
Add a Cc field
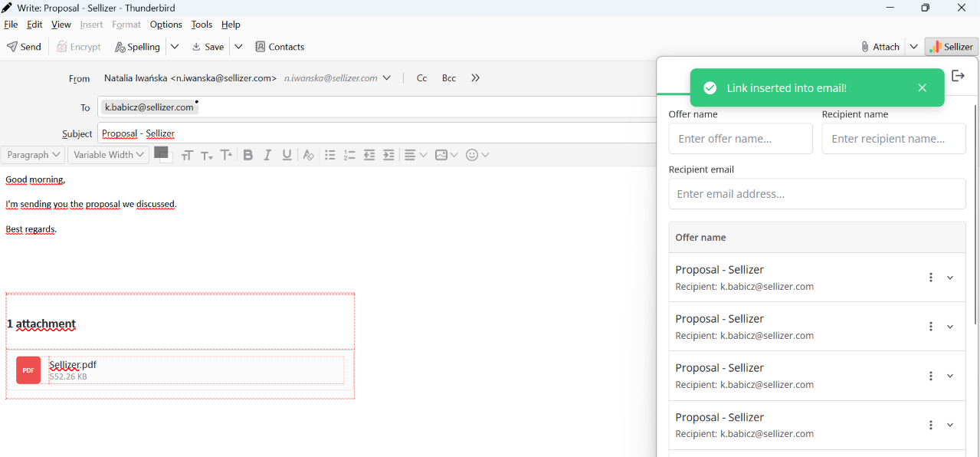coord(421,78)
